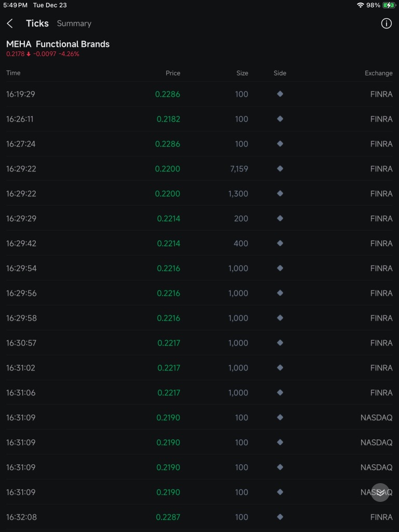Screen dimensions: 399x532
Task: Select the Ticks tab
Action: 37,23
